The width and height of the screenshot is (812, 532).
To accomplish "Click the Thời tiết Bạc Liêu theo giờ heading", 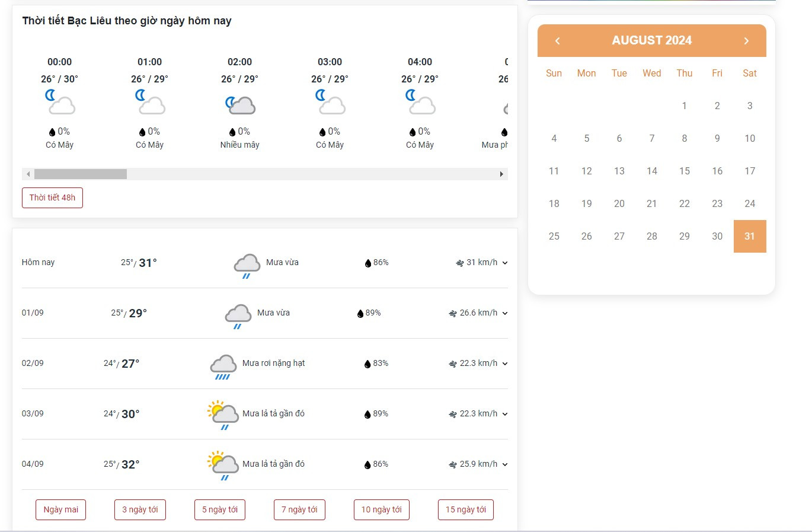I will tap(127, 21).
